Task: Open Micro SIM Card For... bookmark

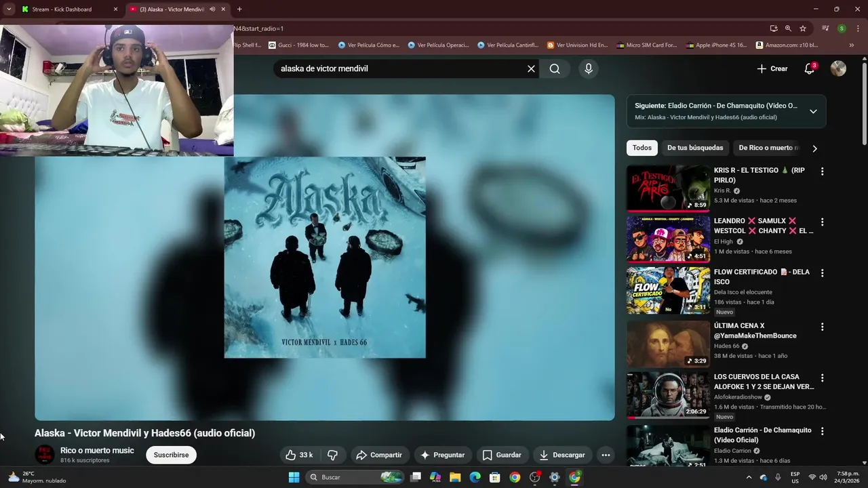Action: (x=646, y=45)
